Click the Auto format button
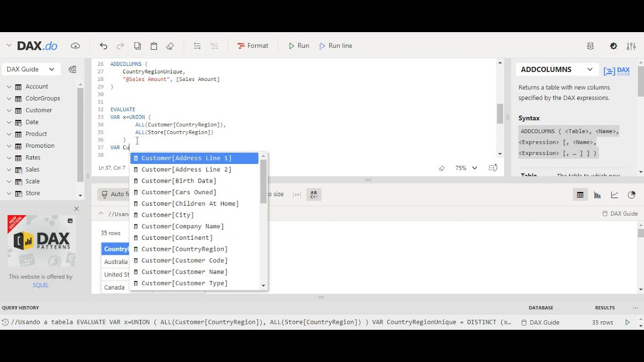This screenshot has height=362, width=644. pos(114,194)
